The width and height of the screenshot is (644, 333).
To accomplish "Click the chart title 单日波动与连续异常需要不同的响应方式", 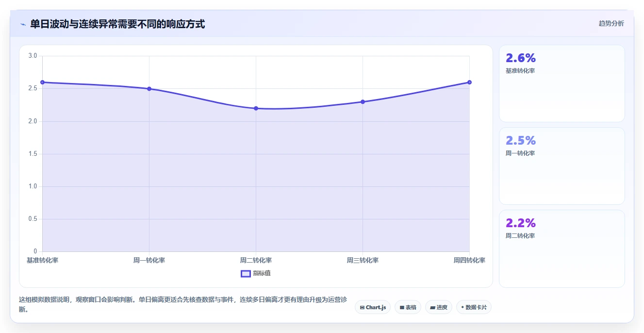I will [117, 24].
